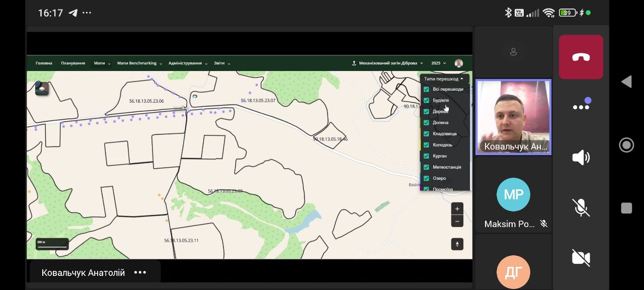Uncheck the Всі перешкоди checkbox
The image size is (644, 290).
(x=426, y=89)
